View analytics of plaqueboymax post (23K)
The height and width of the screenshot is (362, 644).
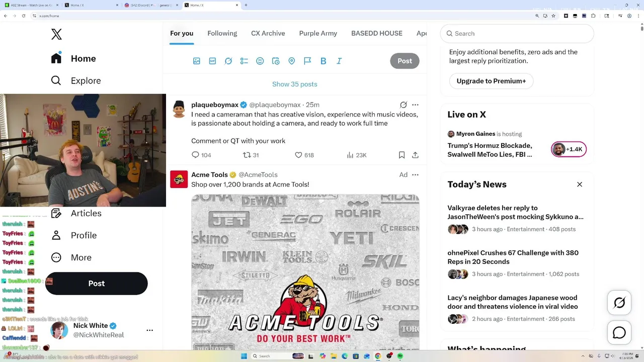point(356,155)
